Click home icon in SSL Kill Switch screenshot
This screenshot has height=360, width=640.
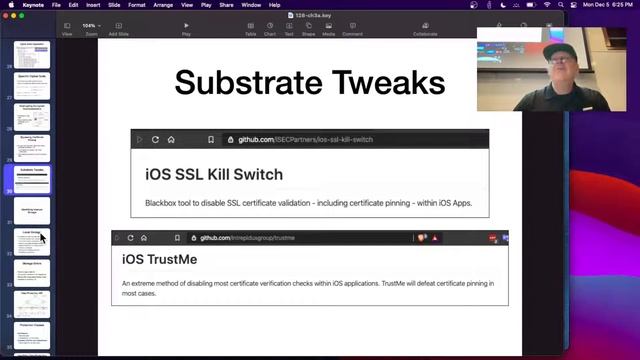(171, 140)
